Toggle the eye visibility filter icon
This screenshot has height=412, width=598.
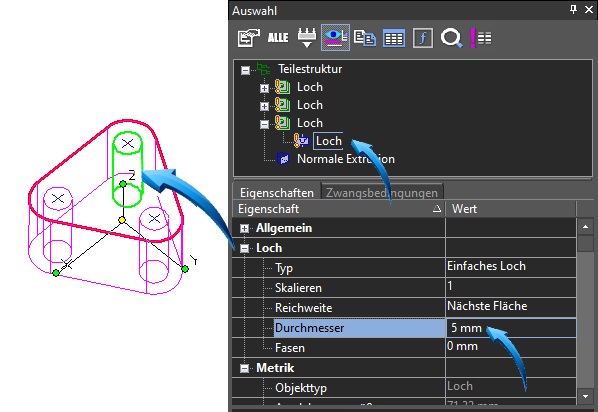[x=335, y=37]
